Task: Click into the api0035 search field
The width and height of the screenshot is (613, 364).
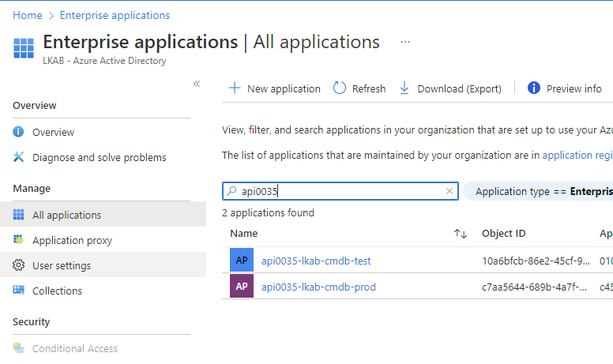Action: tap(340, 191)
